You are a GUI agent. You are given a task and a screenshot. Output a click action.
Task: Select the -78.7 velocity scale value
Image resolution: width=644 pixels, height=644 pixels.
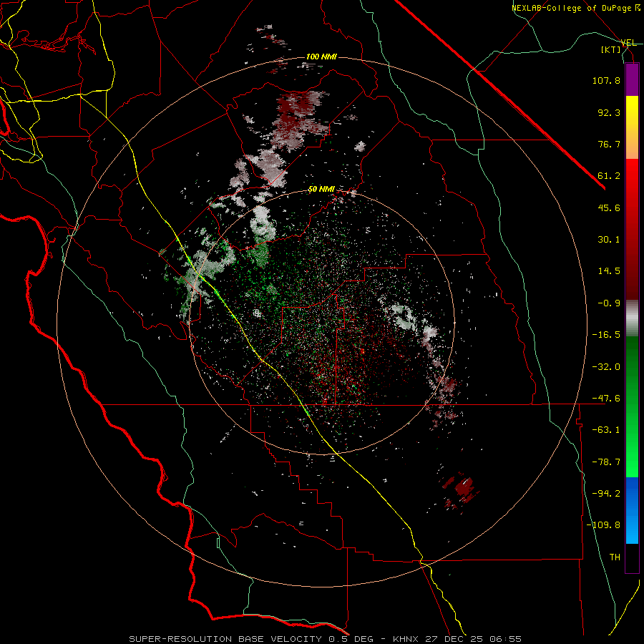point(606,462)
